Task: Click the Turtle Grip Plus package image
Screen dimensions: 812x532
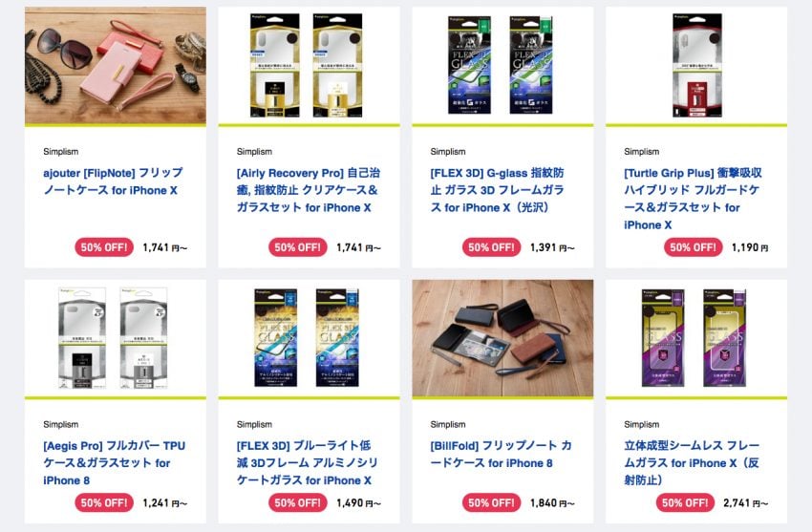Action: tap(696, 66)
